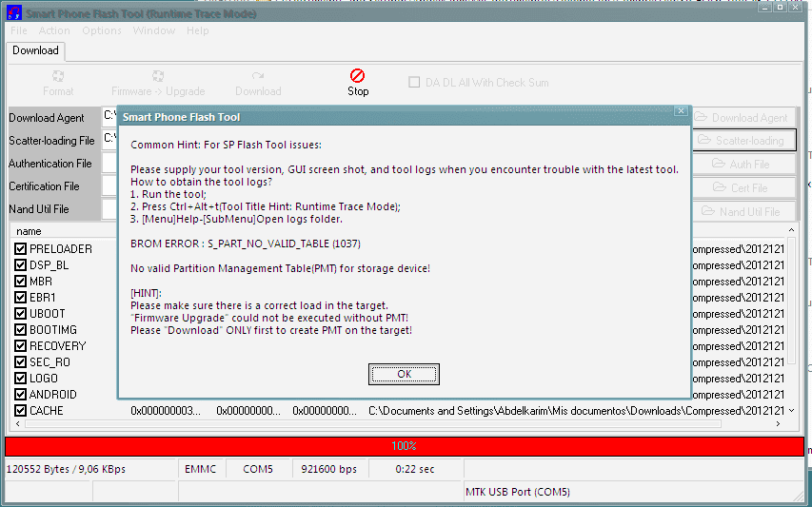Click the horizontal scrollbar left arrow

tap(18, 423)
